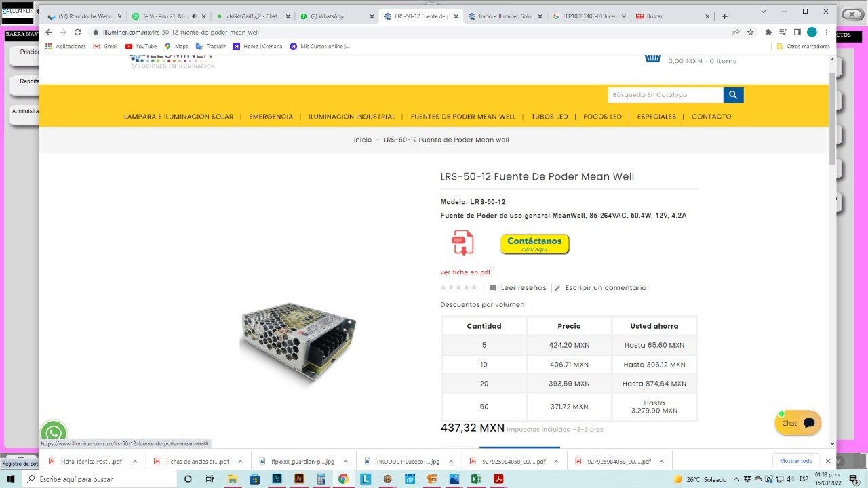Open the Lampara e Iluminacion Solar menu
Screen dimensions: 868x488
click(178, 117)
